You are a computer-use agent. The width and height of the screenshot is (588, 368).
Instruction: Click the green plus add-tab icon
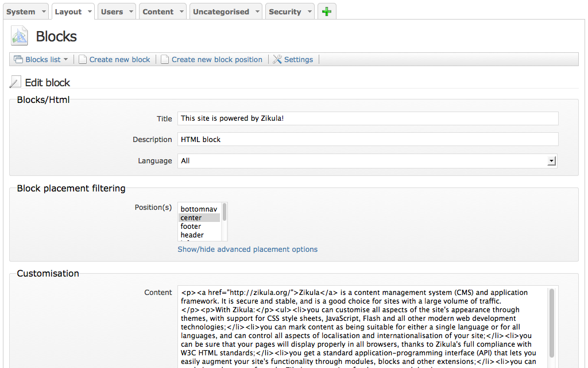click(x=327, y=11)
